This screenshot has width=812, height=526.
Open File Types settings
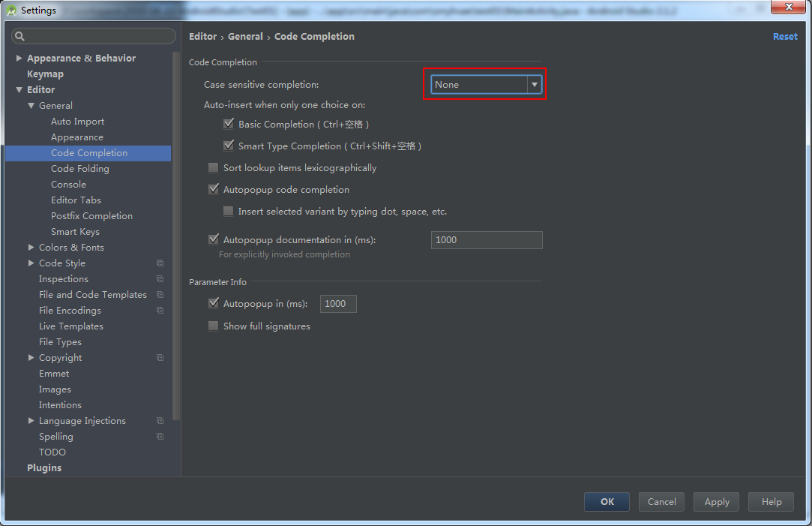pos(60,342)
